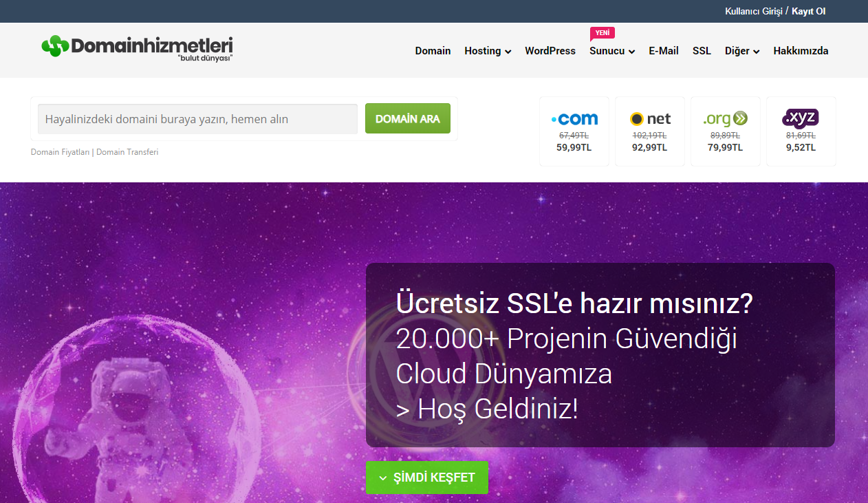This screenshot has height=503, width=868.
Task: Open the Domain Transferi link
Action: (x=127, y=152)
